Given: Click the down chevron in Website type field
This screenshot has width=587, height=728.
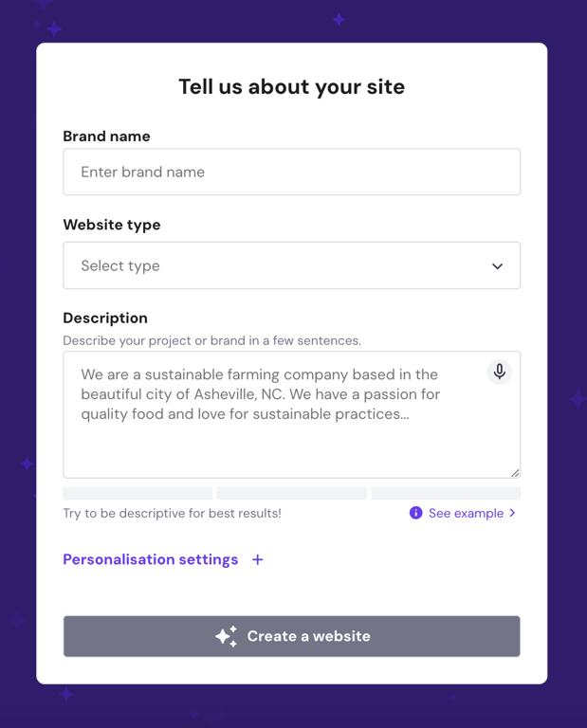Looking at the screenshot, I should pyautogui.click(x=497, y=266).
